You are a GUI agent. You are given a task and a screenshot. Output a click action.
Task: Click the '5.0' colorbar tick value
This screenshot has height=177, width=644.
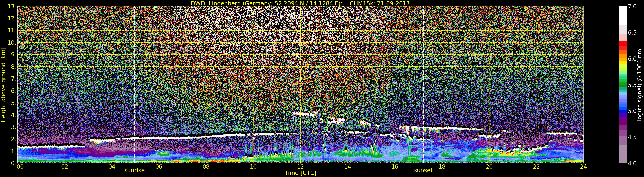coord(632,111)
